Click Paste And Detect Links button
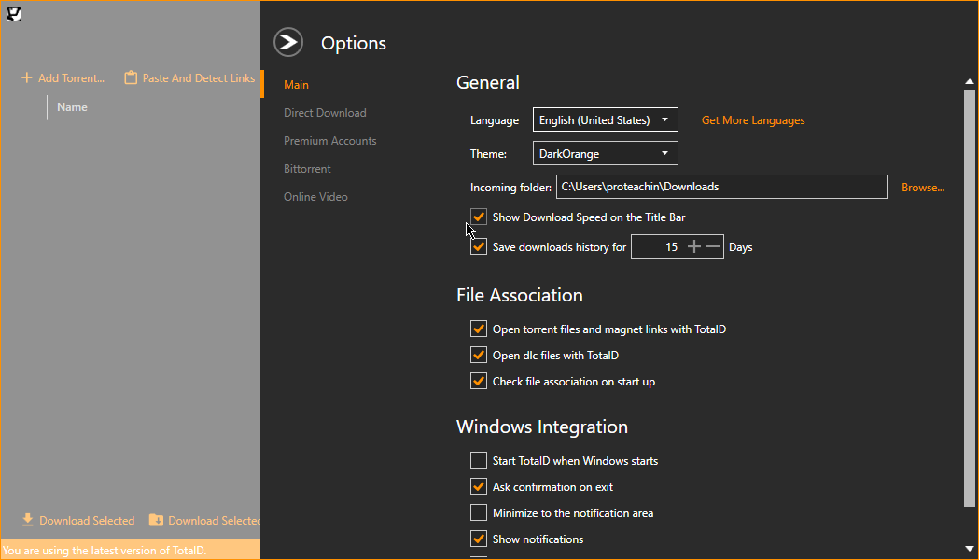The image size is (979, 560). pyautogui.click(x=189, y=78)
